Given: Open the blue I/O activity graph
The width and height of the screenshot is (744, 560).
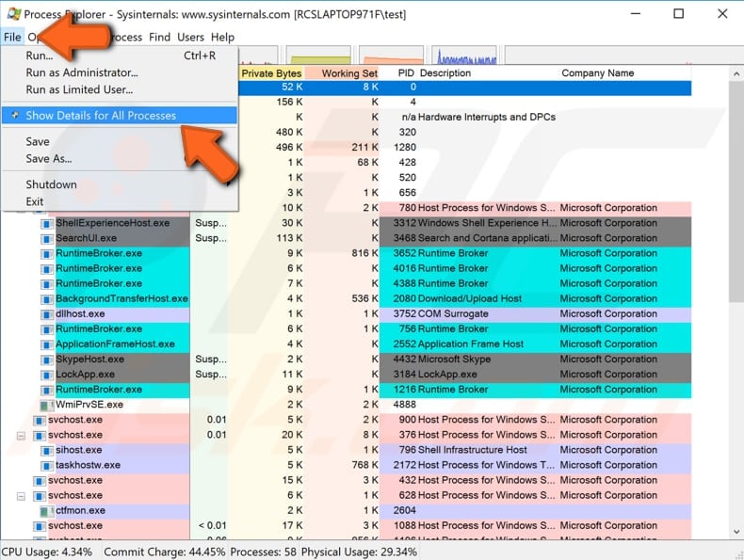Looking at the screenshot, I should (464, 56).
